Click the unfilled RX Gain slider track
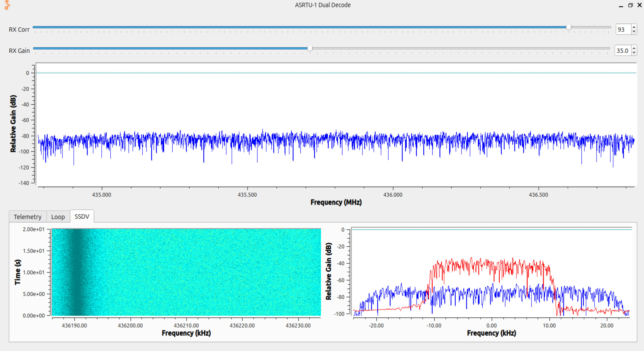This screenshot has width=644, height=351. (460, 49)
